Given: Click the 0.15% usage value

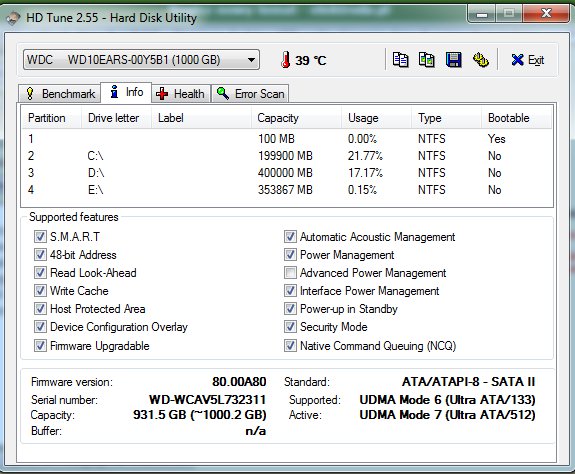Looking at the screenshot, I should [x=362, y=190].
